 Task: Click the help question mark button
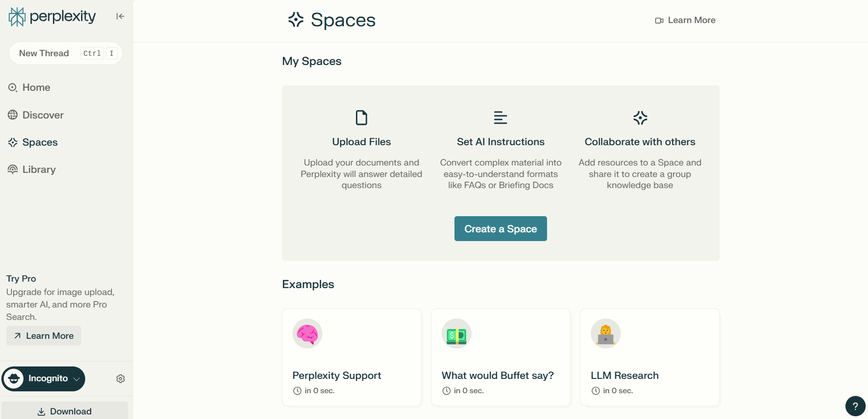pyautogui.click(x=855, y=406)
